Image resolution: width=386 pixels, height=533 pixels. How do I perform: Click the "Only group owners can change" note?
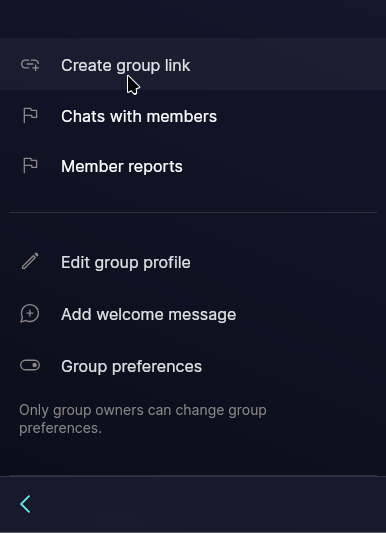143,419
